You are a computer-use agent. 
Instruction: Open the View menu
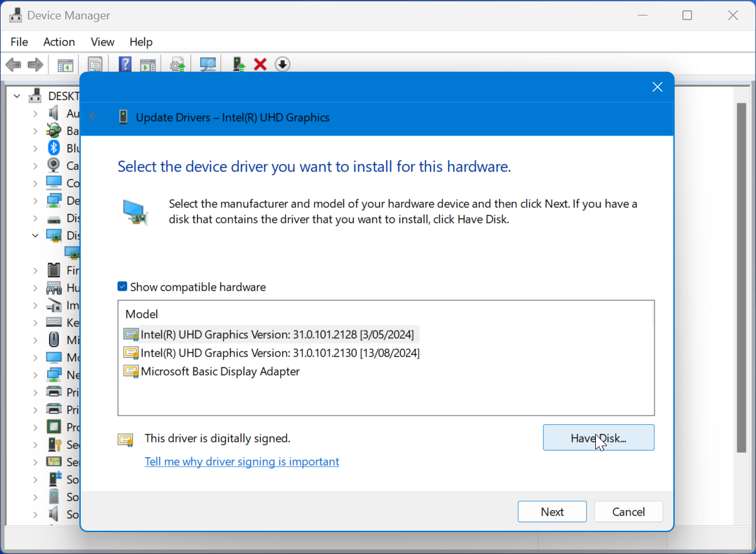102,42
